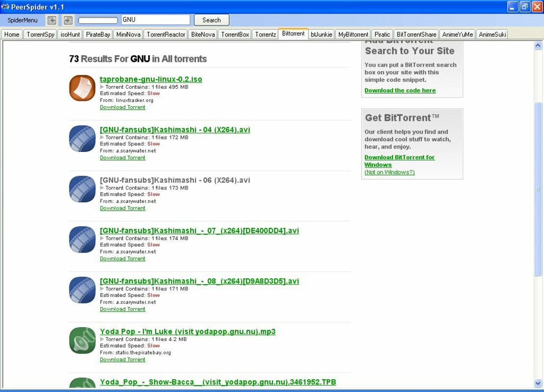Open Kashimashi 07 [DE400DD4].avi link

click(199, 231)
